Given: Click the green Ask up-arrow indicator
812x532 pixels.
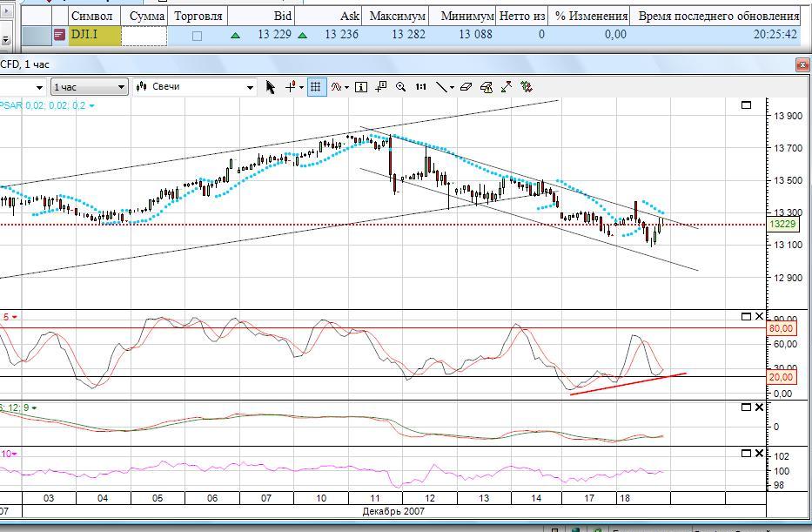Looking at the screenshot, I should point(302,36).
